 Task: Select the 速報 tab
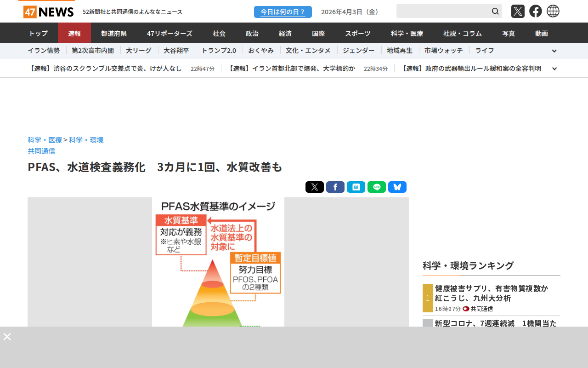74,33
